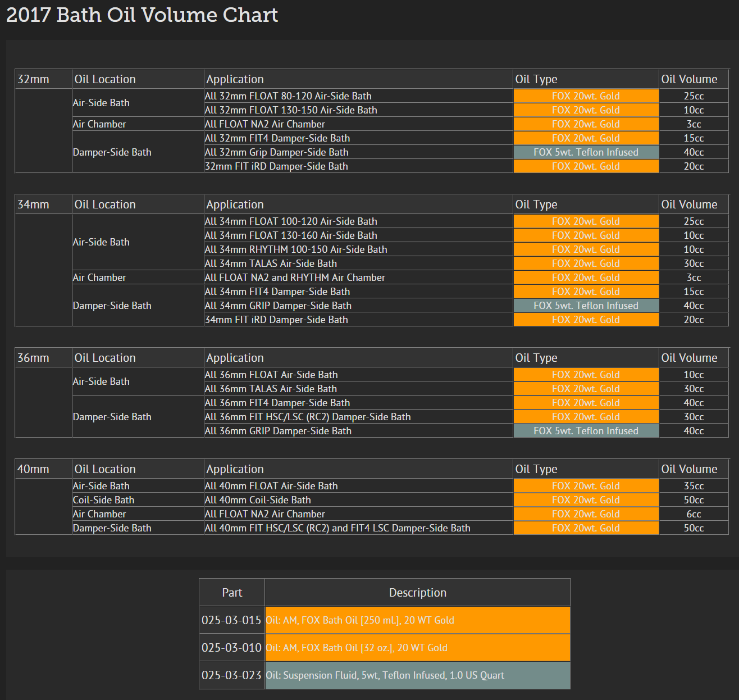Select the Suspension Fluid 5wt Teflon description

[x=385, y=675]
